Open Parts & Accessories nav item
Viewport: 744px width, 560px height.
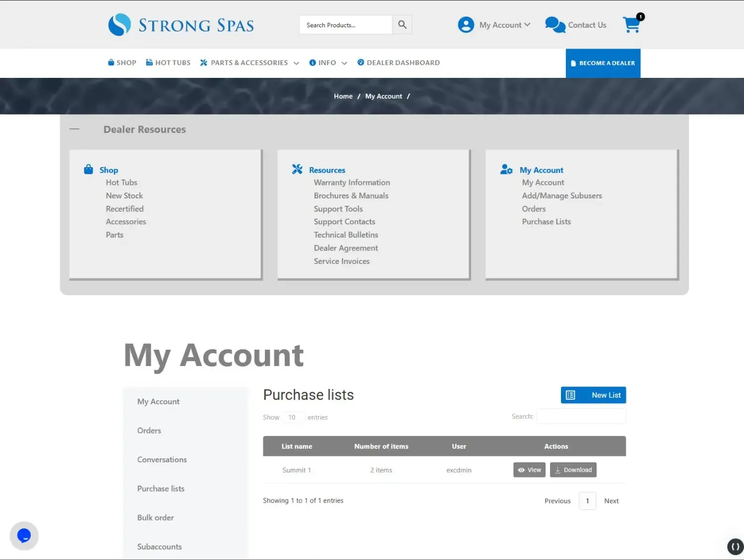click(244, 62)
